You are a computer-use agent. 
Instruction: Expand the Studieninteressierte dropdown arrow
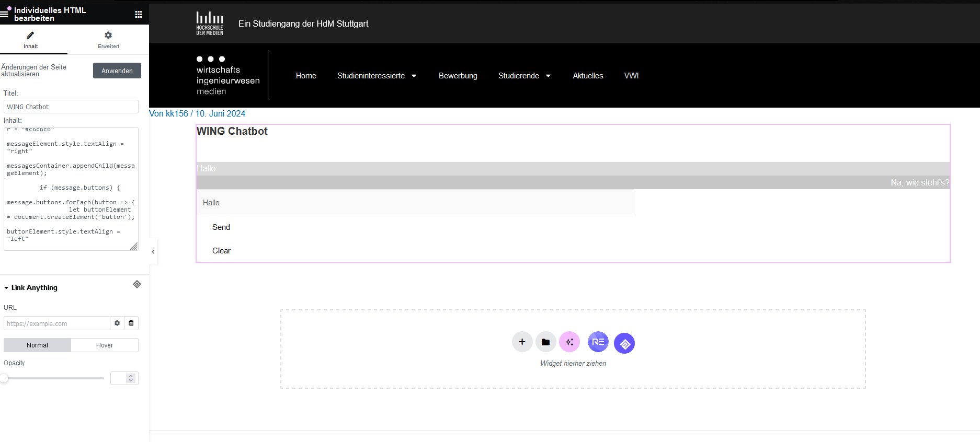[414, 76]
